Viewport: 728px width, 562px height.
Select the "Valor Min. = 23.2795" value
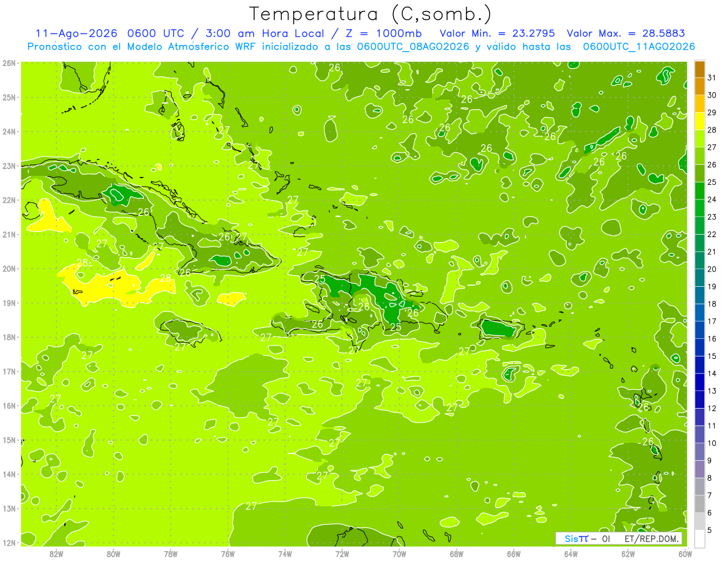coord(497,33)
